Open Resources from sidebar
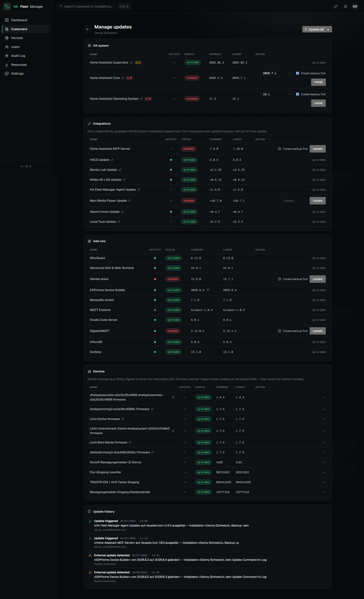 (25, 65)
